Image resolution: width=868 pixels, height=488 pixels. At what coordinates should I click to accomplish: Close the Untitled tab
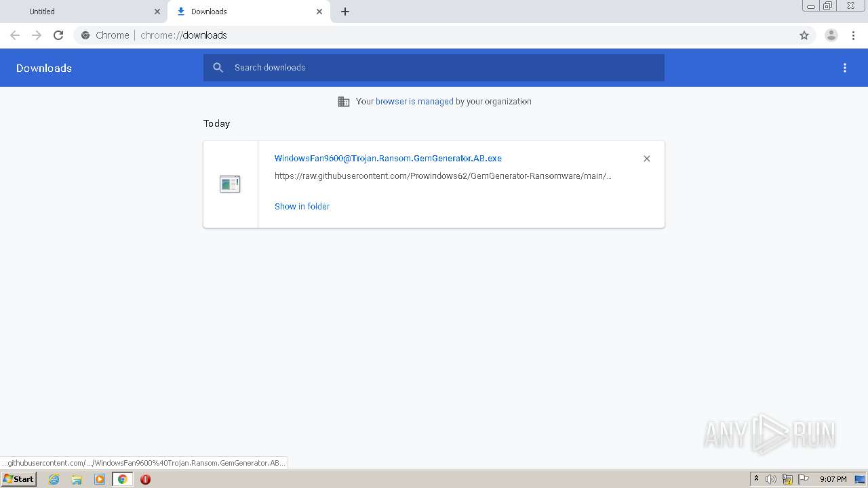(157, 12)
